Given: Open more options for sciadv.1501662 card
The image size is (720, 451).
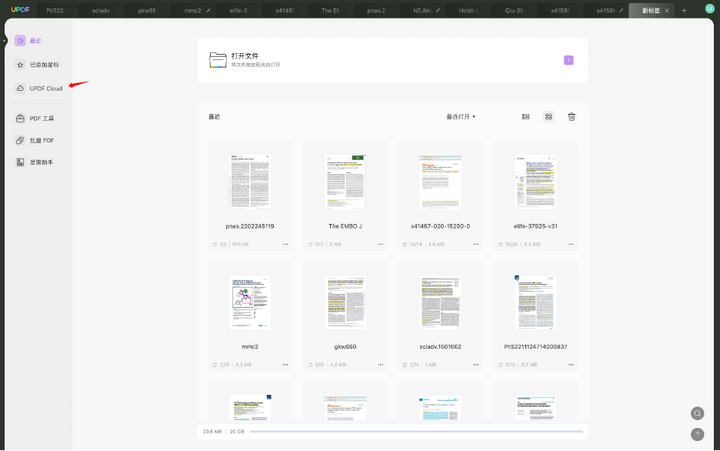Looking at the screenshot, I should (x=476, y=365).
